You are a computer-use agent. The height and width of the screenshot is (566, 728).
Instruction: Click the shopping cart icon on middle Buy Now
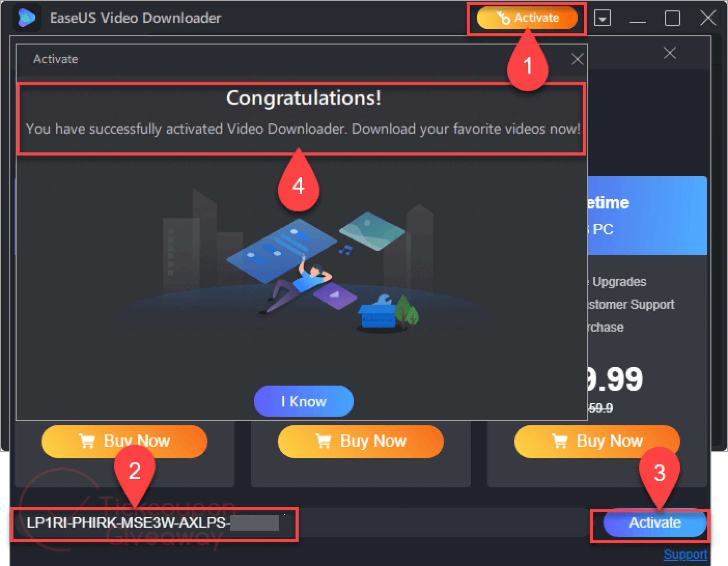tap(323, 441)
